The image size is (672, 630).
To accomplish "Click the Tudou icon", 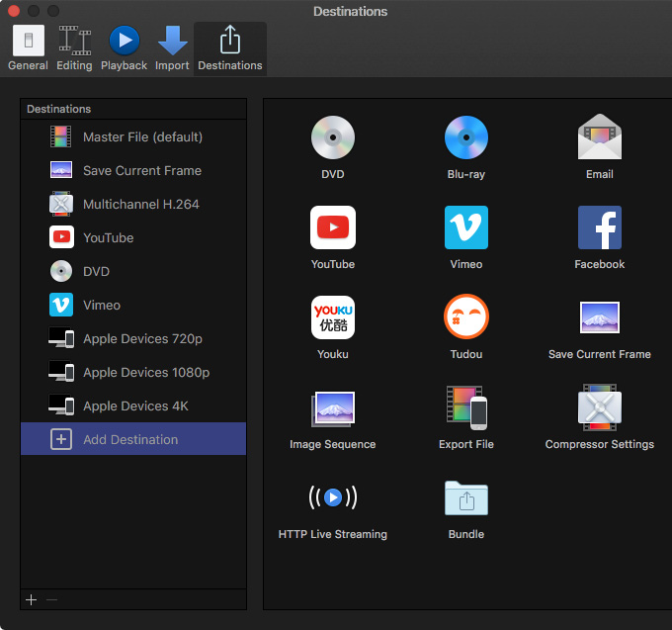I will [x=466, y=316].
